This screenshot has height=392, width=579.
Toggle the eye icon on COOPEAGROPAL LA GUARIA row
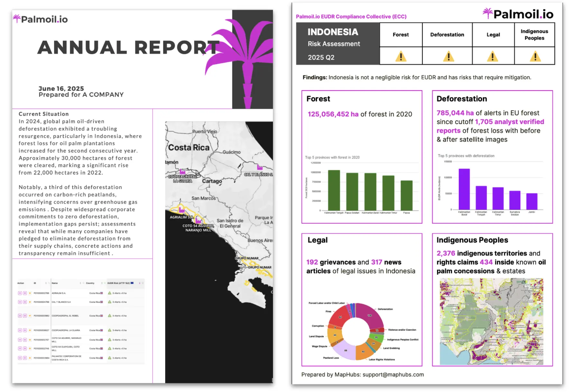tap(20, 330)
